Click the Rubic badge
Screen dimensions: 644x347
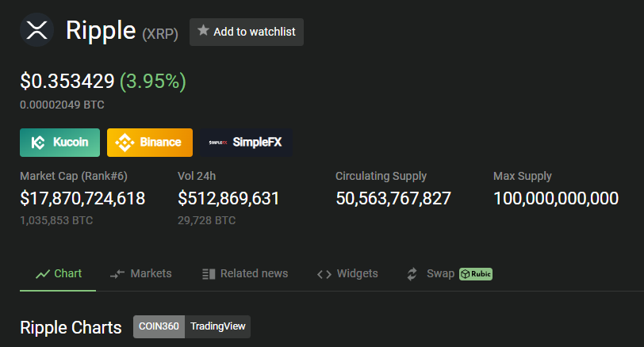coord(476,273)
